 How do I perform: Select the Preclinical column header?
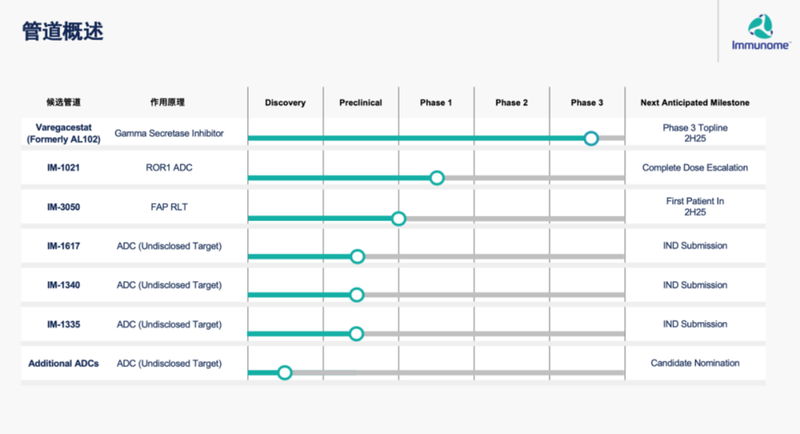point(360,103)
